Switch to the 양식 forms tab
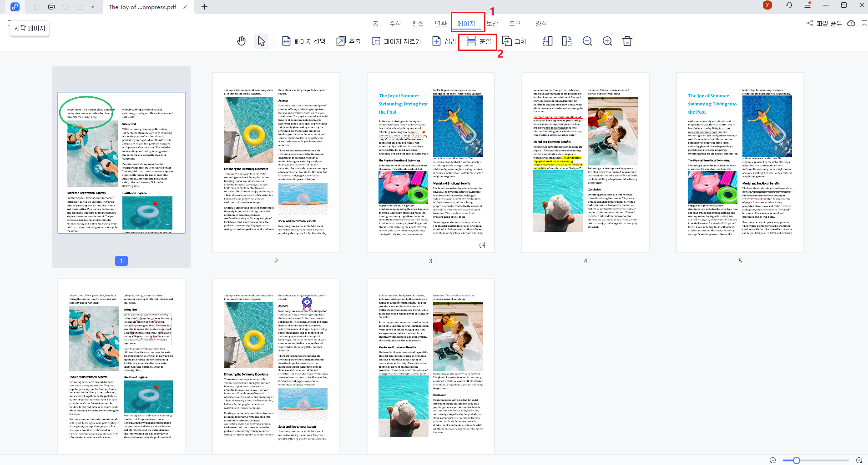This screenshot has width=868, height=465. click(x=541, y=23)
